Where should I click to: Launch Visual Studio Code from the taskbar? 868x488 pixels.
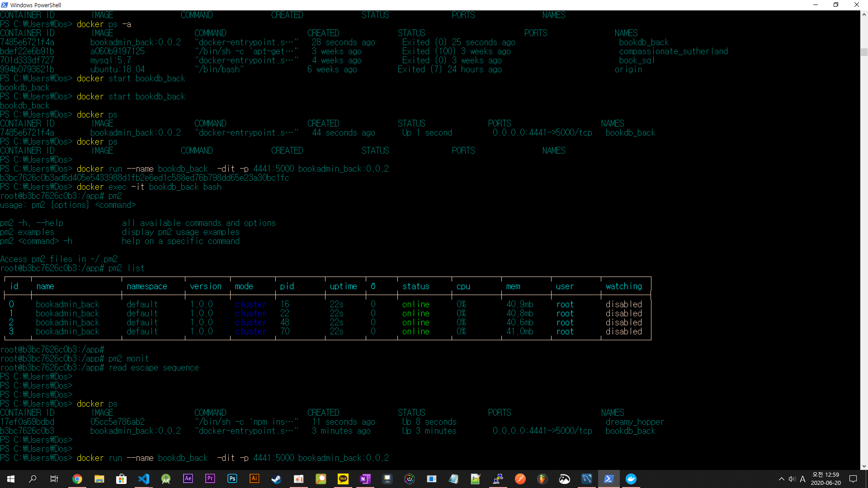tap(144, 479)
